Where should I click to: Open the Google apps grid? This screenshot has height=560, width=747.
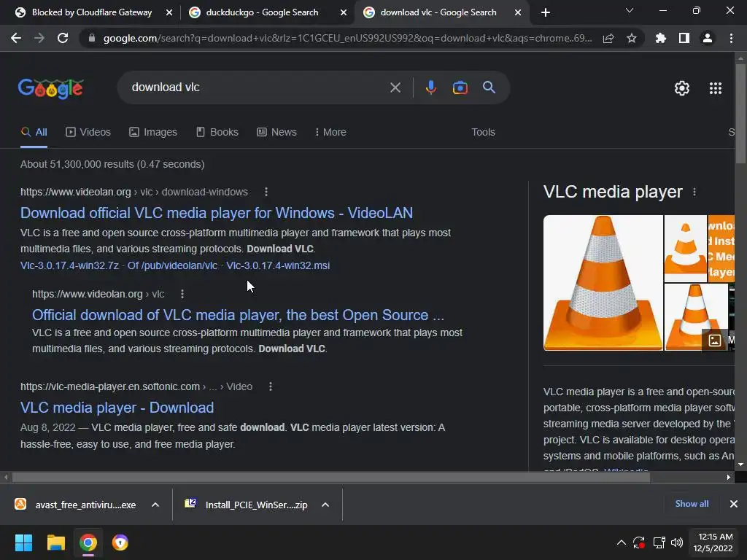pyautogui.click(x=716, y=88)
